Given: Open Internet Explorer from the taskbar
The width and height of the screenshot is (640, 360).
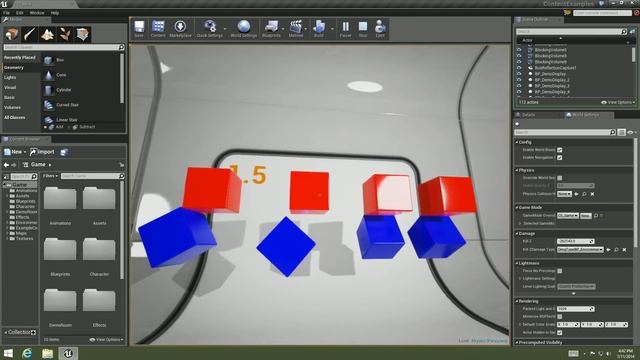Looking at the screenshot, I should [27, 353].
